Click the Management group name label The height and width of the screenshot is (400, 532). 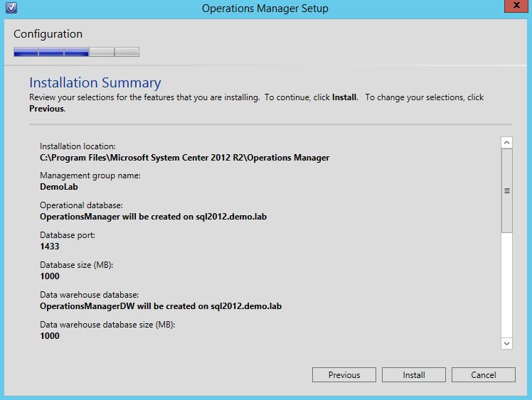click(90, 175)
